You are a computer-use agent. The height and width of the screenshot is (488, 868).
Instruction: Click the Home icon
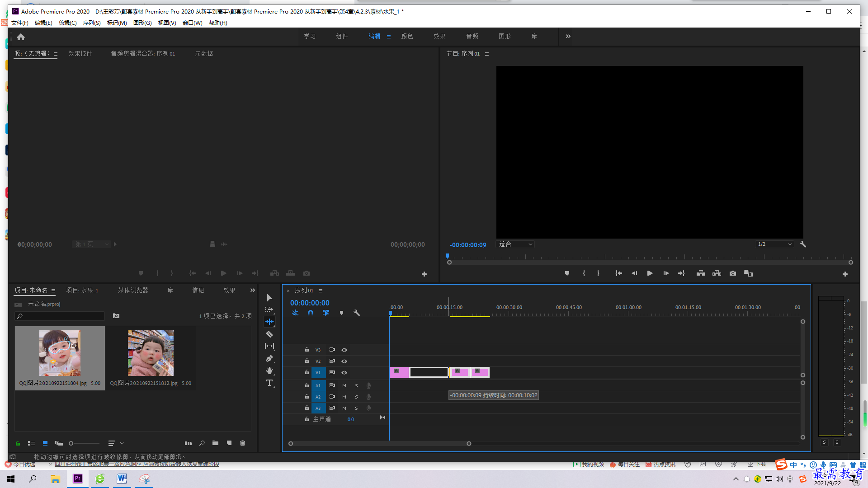(21, 37)
